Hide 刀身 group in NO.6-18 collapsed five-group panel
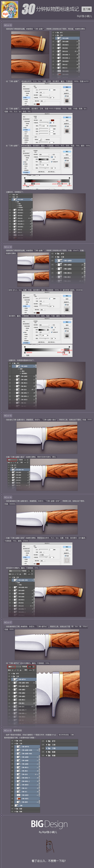Viewport: 94px width, 868px height. [x=43, y=745]
